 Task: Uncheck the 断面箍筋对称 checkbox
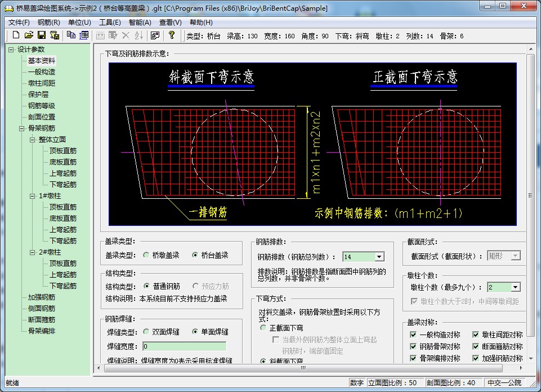tap(476, 346)
